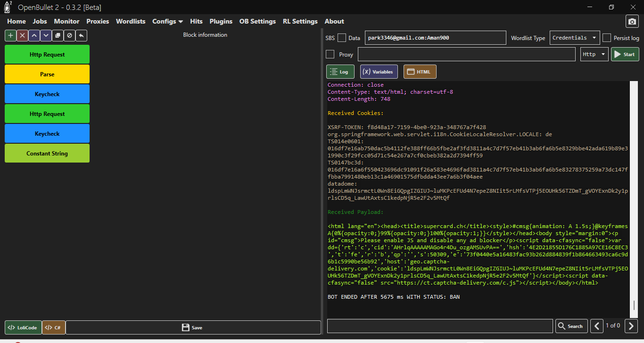Select the second Http Request block
This screenshot has height=343, width=644.
coord(47,114)
